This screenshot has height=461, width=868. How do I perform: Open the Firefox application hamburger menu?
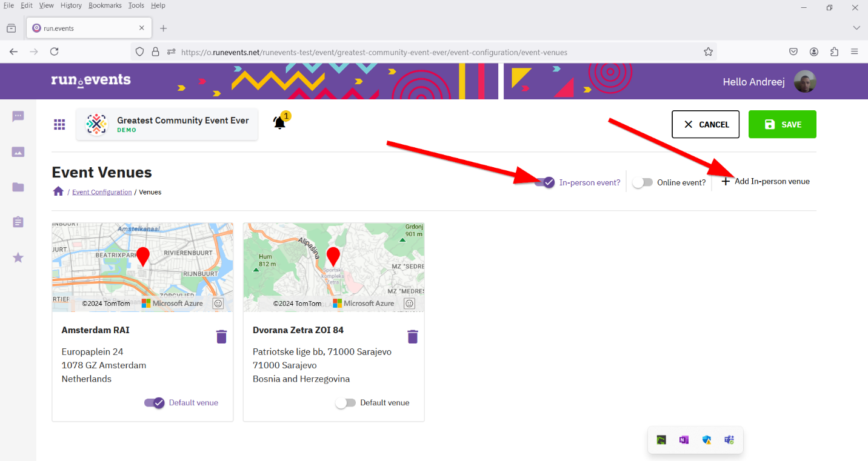(x=855, y=52)
